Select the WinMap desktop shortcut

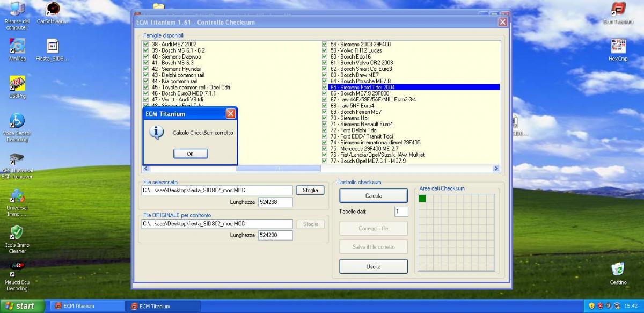[17, 49]
